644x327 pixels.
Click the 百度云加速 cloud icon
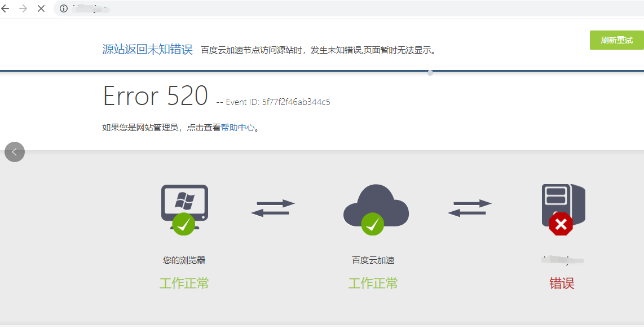(x=376, y=210)
